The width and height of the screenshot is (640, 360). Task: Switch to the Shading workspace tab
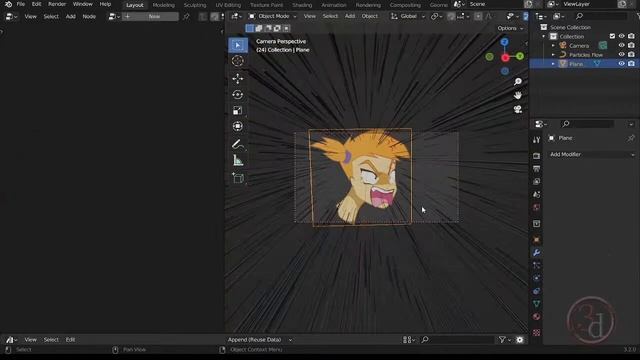(302, 5)
